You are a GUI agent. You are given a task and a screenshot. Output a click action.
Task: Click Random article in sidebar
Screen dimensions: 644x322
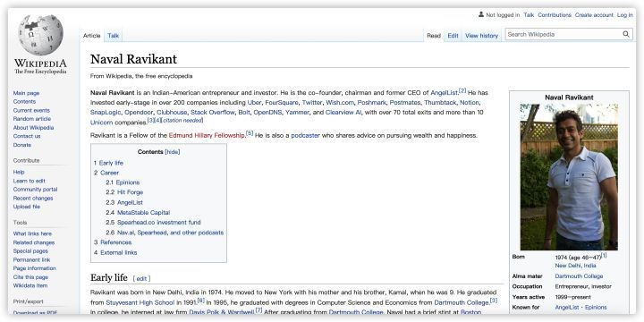[32, 119]
